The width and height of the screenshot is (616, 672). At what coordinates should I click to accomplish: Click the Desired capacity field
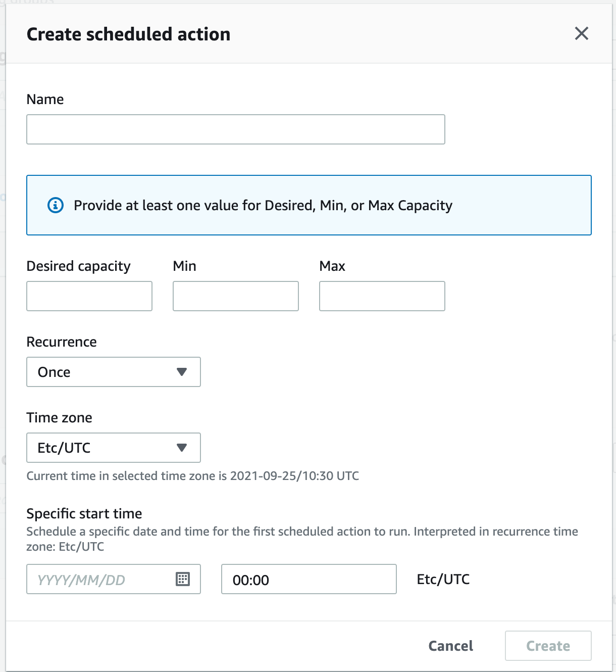point(89,296)
